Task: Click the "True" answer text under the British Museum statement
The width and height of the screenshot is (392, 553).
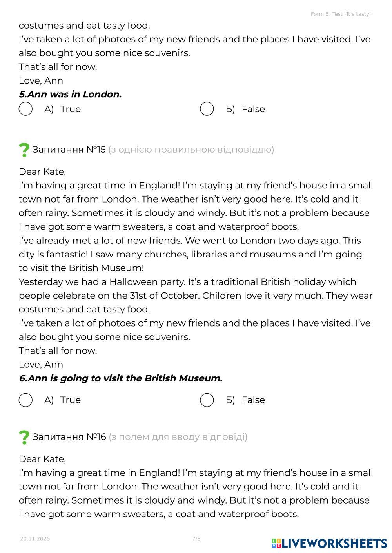Action: click(71, 400)
